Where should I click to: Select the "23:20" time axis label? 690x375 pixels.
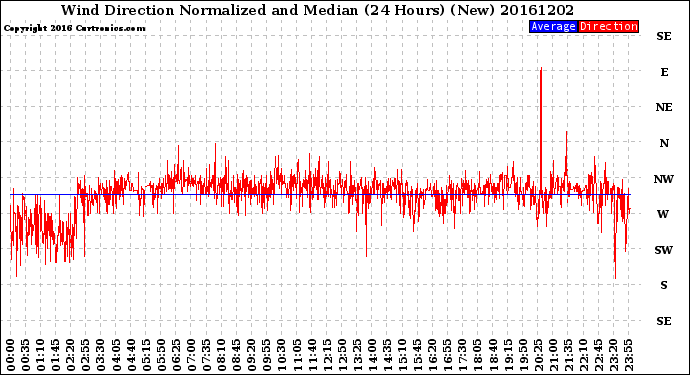[613, 355]
